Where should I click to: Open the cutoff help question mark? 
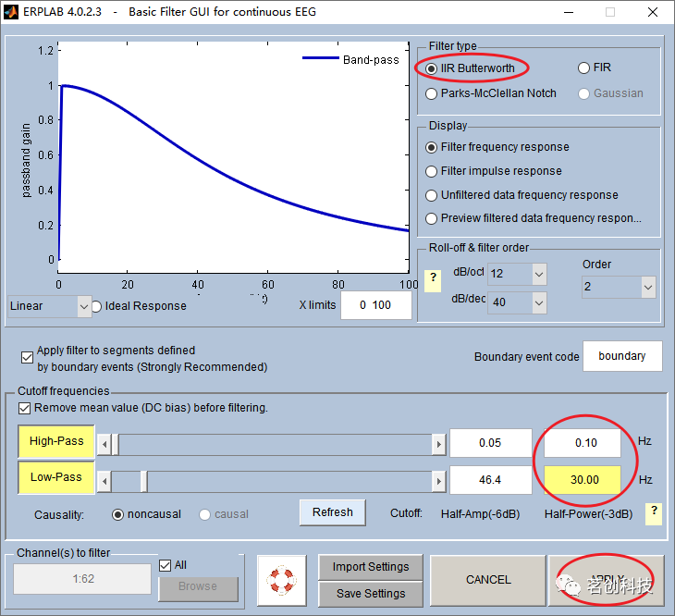(654, 513)
